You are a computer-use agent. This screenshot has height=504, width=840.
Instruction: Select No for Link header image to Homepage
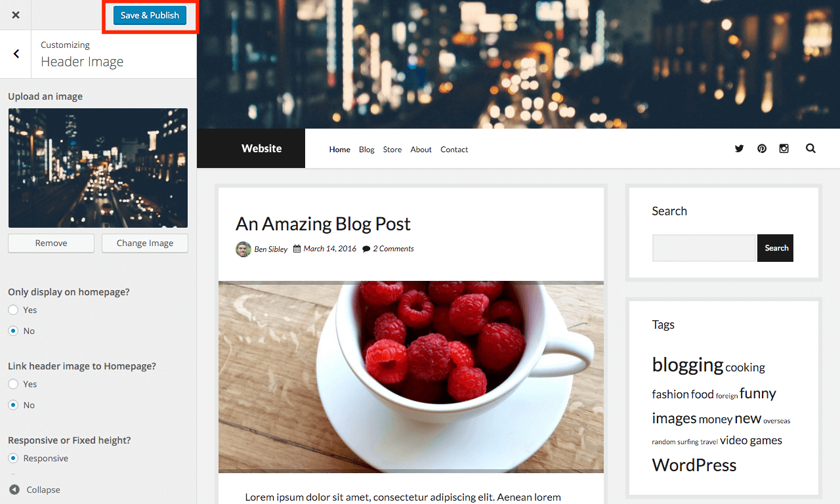pyautogui.click(x=13, y=405)
